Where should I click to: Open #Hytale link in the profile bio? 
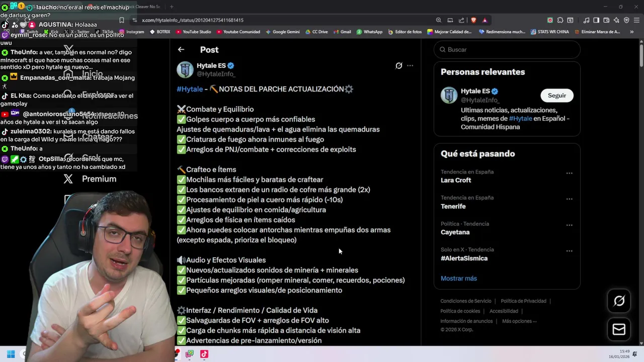(520, 119)
